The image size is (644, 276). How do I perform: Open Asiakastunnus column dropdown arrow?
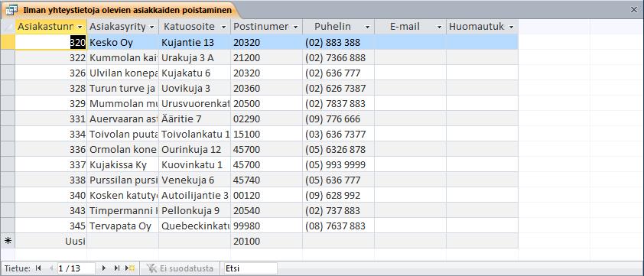click(80, 27)
